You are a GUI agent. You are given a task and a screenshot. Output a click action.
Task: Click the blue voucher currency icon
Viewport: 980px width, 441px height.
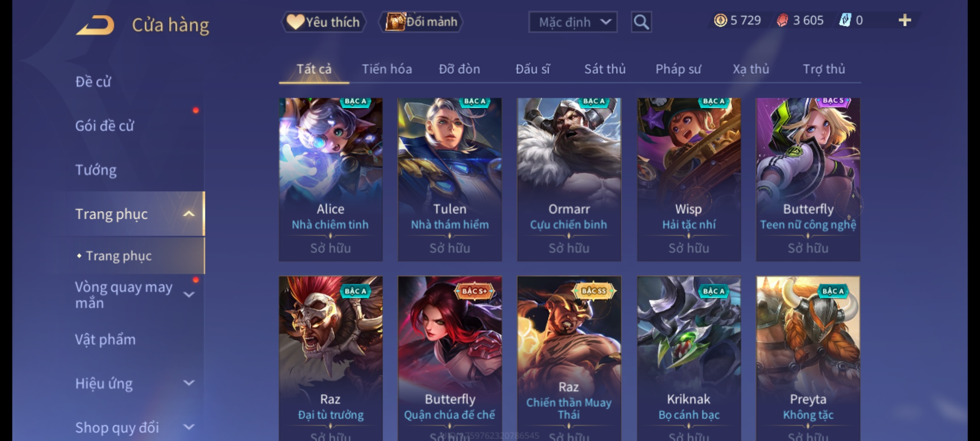click(x=845, y=20)
